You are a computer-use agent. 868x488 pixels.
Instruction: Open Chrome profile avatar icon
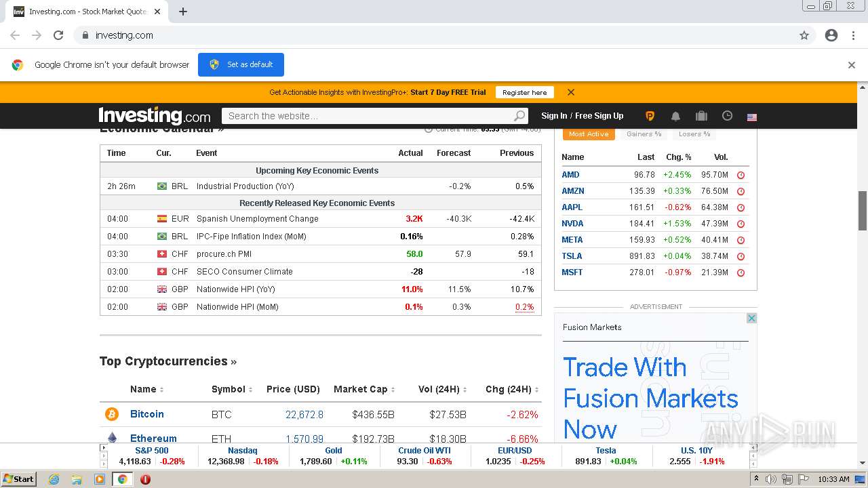point(831,35)
